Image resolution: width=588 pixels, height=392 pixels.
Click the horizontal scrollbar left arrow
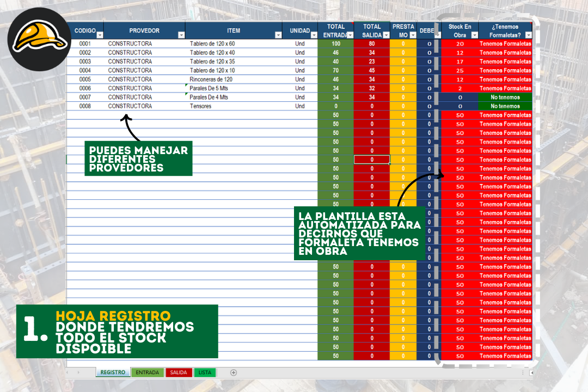tap(531, 372)
